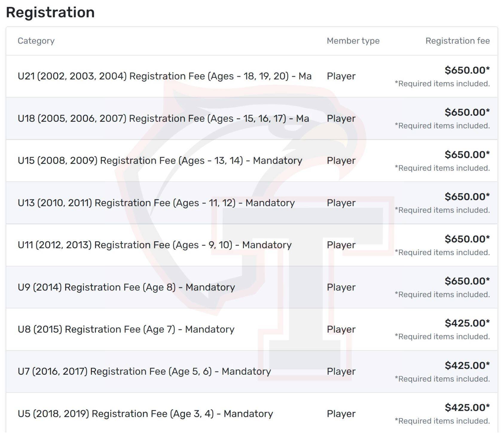Click the Category column header
Image resolution: width=504 pixels, height=436 pixels.
coord(36,41)
